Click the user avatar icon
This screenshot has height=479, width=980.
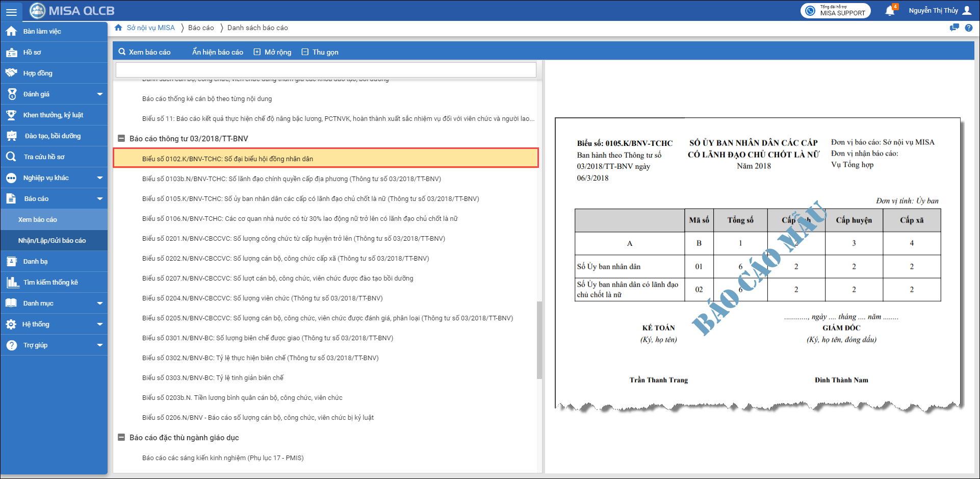(x=967, y=11)
